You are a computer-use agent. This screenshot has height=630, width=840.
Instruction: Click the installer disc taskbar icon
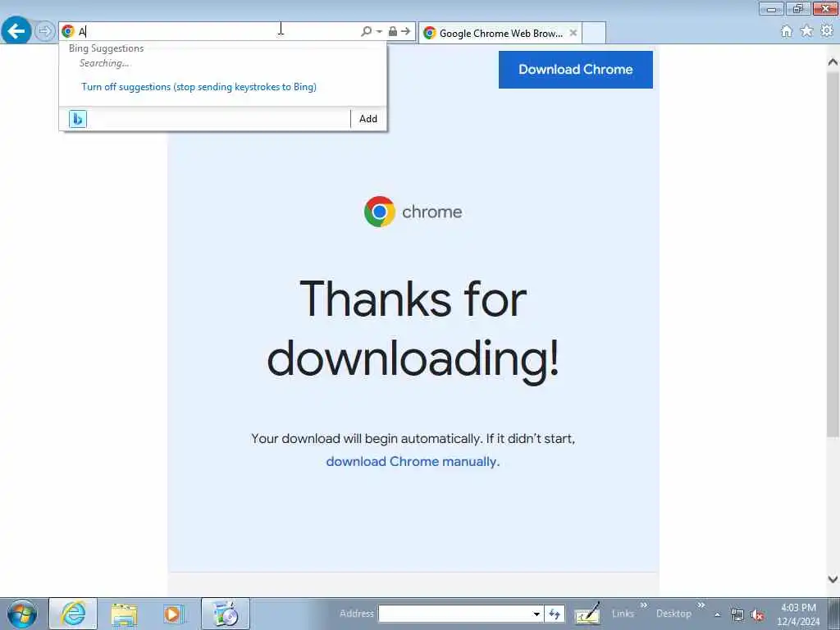tap(226, 614)
